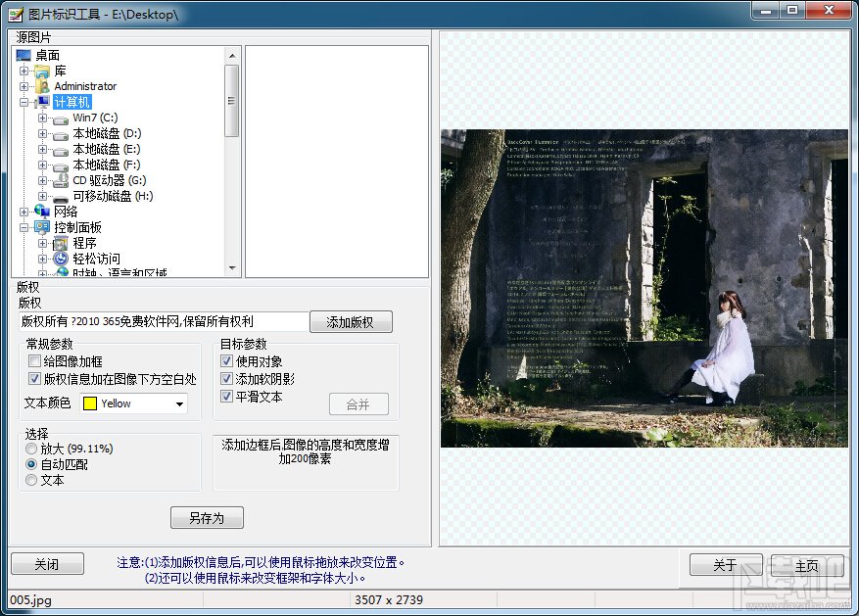
Task: Select the 放大 (99.11%) radio button
Action: [x=31, y=449]
